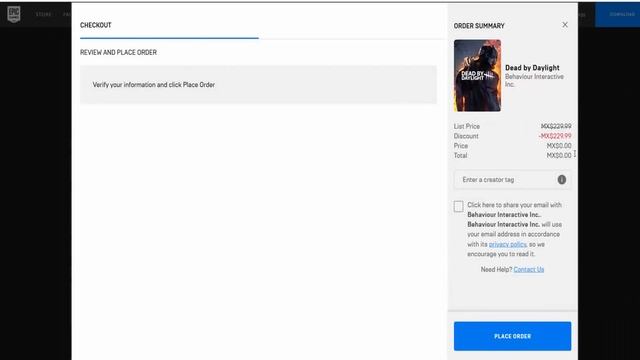Viewport: 640px width, 360px height.
Task: Close the checkout dialog with the X
Action: (565, 25)
